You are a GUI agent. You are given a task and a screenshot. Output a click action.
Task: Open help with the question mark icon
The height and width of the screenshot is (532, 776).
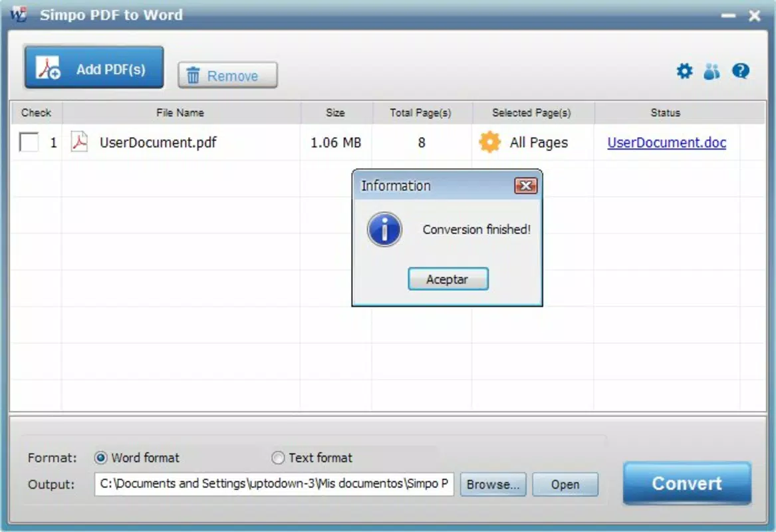(x=740, y=71)
